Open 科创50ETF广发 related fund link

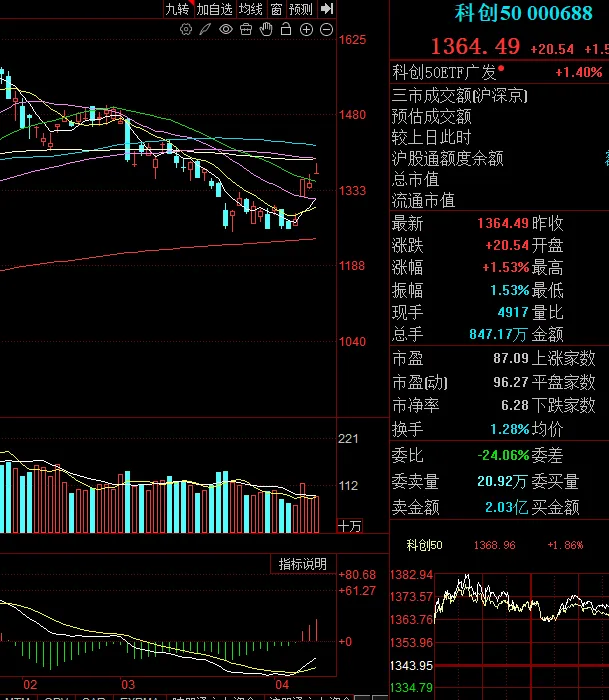(444, 72)
